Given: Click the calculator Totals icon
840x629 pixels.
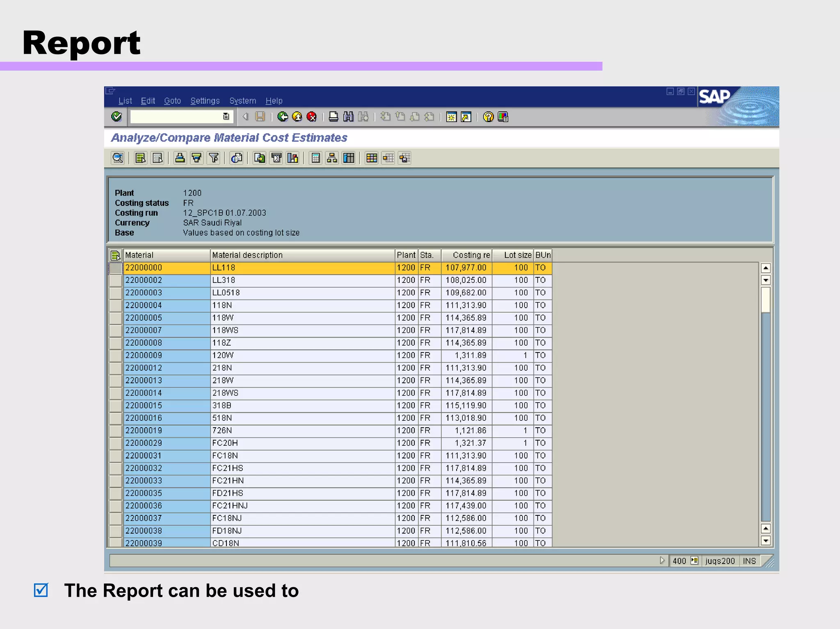Looking at the screenshot, I should (x=316, y=158).
